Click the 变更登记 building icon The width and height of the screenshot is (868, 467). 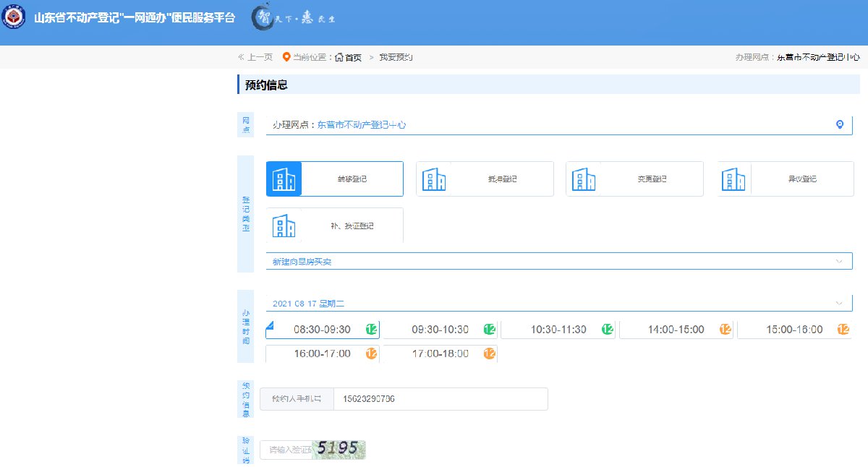583,179
